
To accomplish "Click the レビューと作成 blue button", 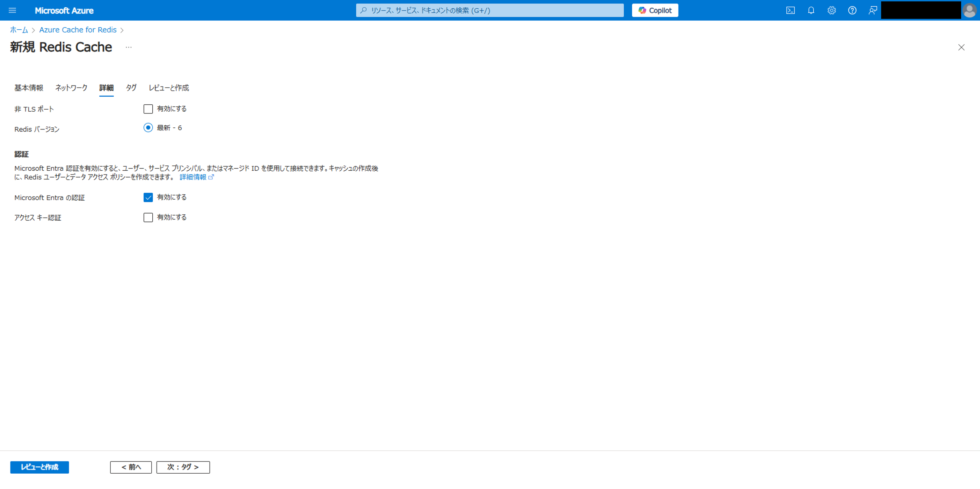I will coord(39,467).
